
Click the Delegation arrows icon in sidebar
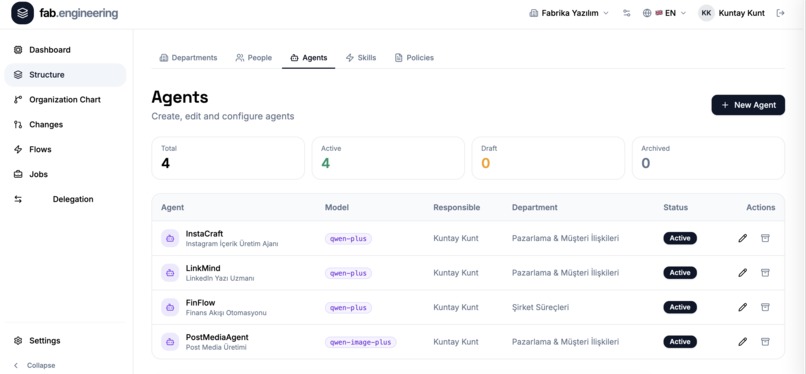coord(18,199)
